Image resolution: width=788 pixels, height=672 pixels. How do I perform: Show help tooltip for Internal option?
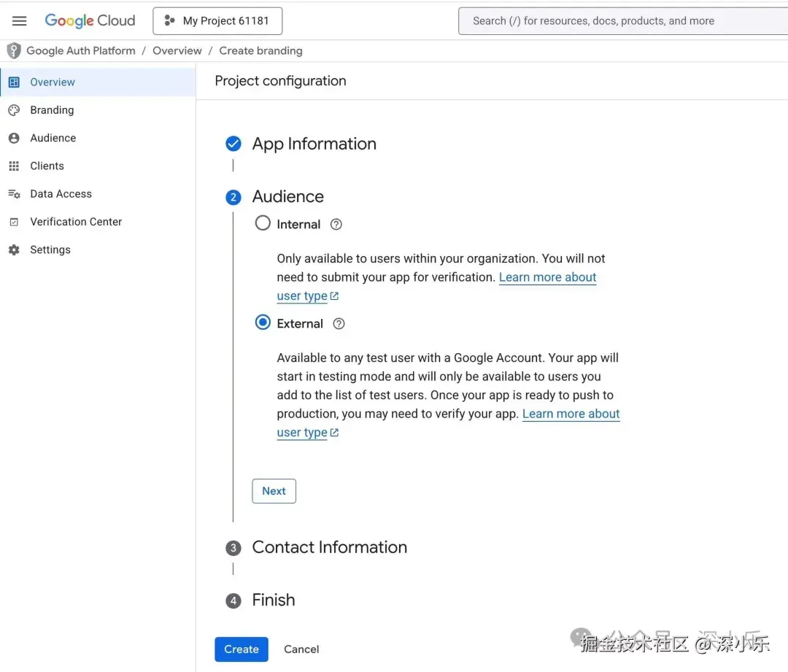(336, 225)
